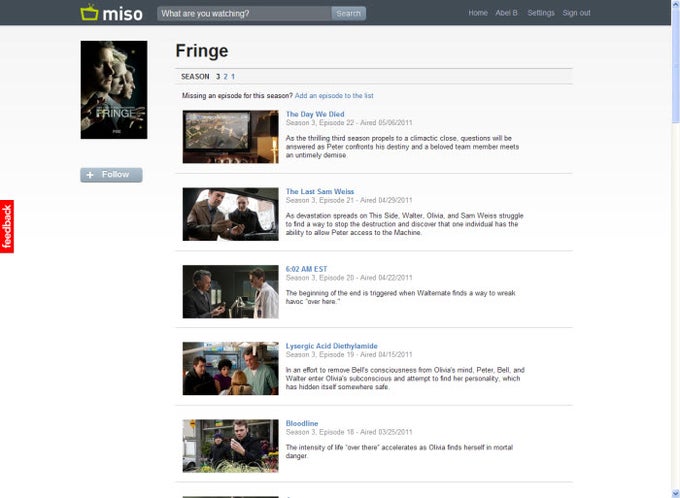Click the miso TV logo icon

pyautogui.click(x=89, y=12)
